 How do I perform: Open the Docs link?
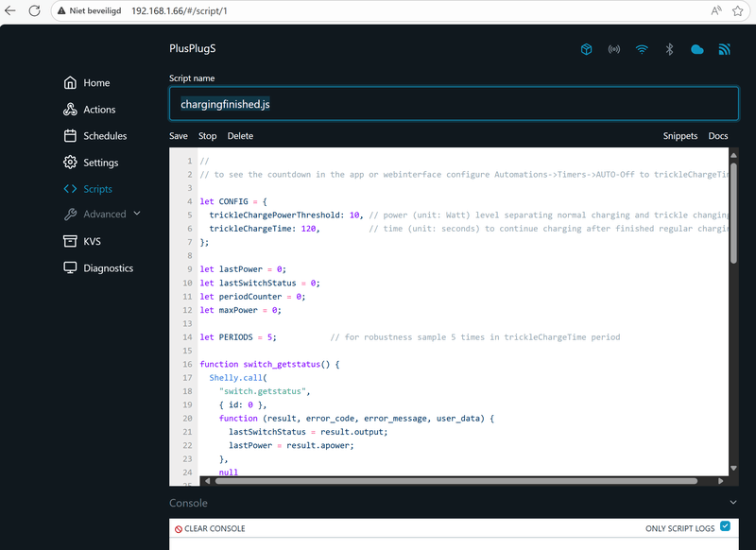tap(718, 136)
